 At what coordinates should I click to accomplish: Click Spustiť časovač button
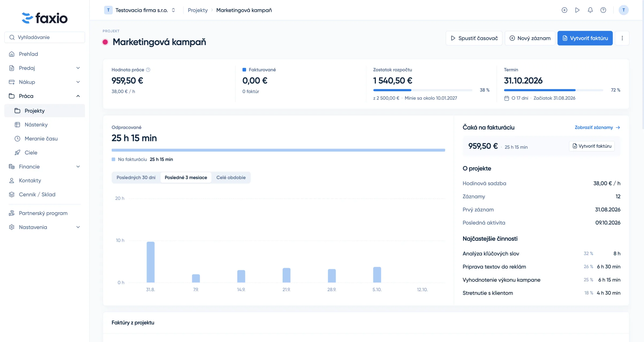coord(474,38)
